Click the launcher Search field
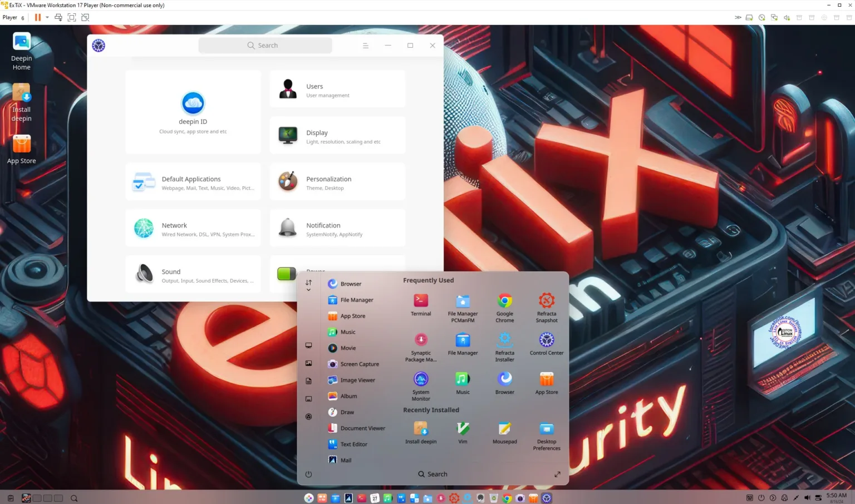 tap(433, 474)
